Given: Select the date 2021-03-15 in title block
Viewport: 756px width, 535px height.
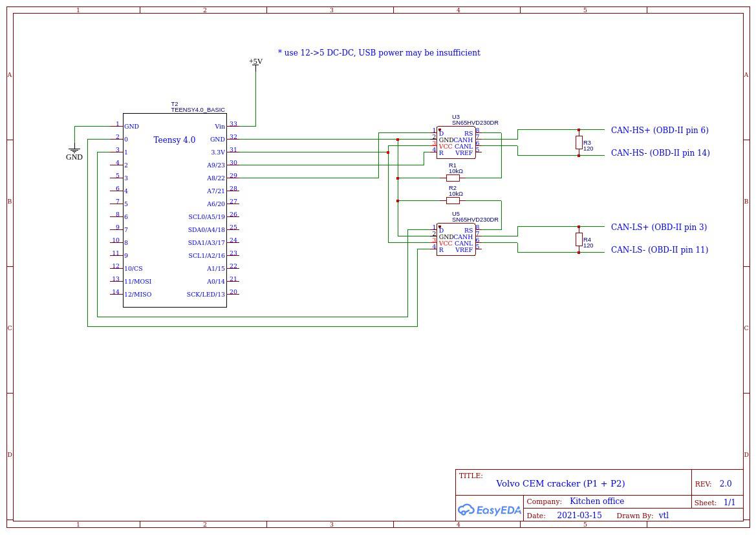Looking at the screenshot, I should 579,516.
